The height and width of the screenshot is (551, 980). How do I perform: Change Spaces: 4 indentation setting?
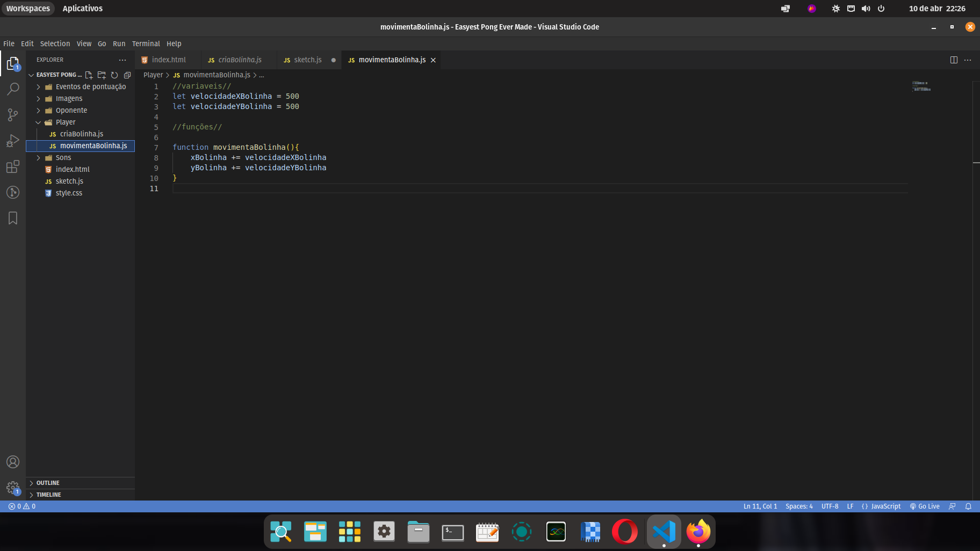pyautogui.click(x=799, y=506)
